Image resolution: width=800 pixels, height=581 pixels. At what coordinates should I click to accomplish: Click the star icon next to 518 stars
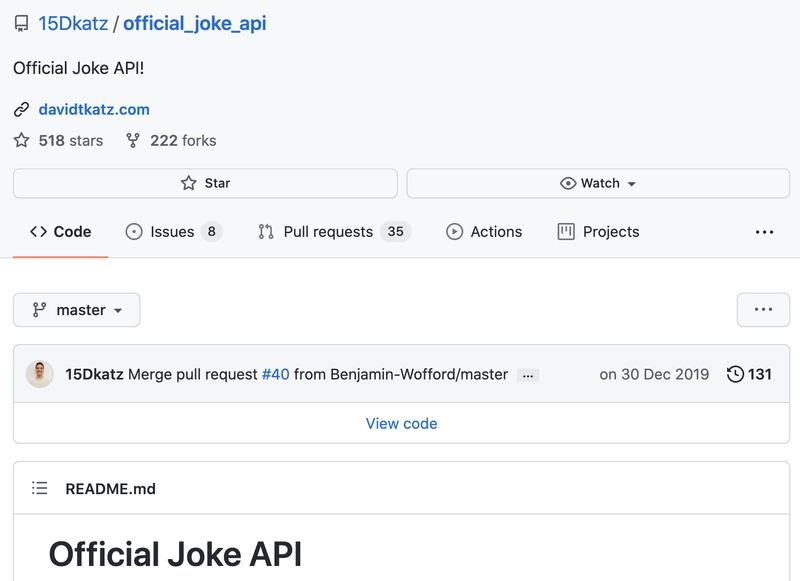21,140
